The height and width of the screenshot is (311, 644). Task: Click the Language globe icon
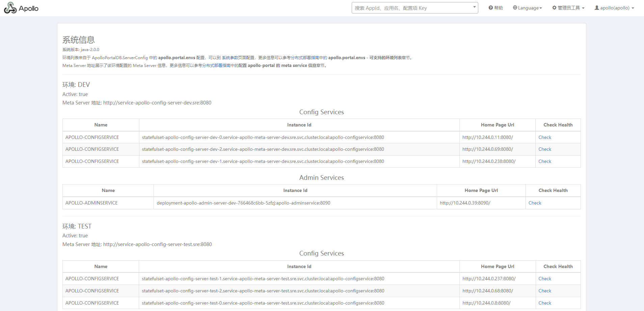515,8
